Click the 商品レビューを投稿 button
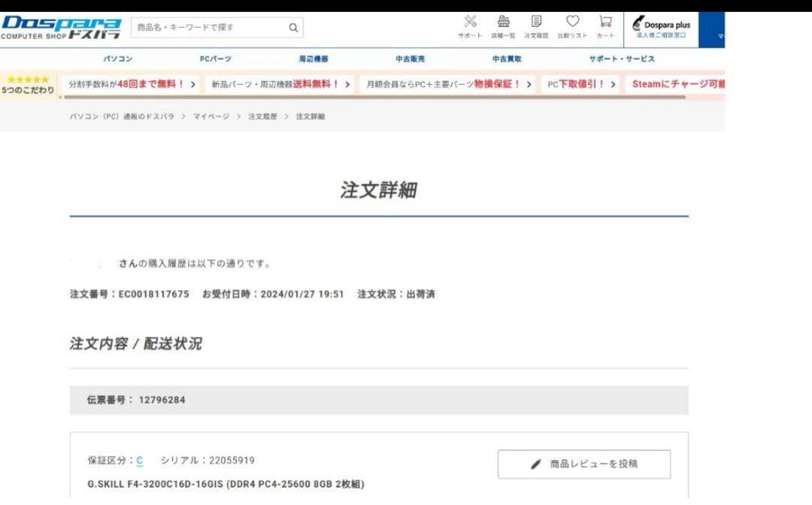This screenshot has width=812, height=505. point(584,464)
